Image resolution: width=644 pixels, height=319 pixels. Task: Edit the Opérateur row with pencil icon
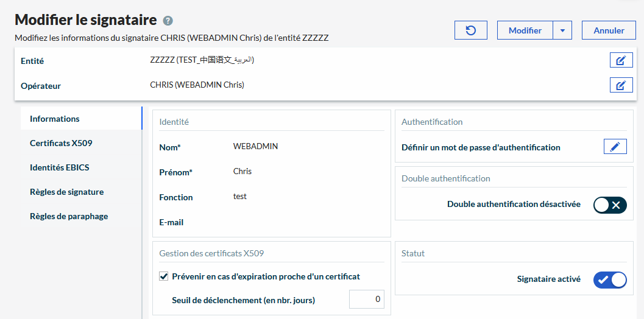(x=621, y=85)
